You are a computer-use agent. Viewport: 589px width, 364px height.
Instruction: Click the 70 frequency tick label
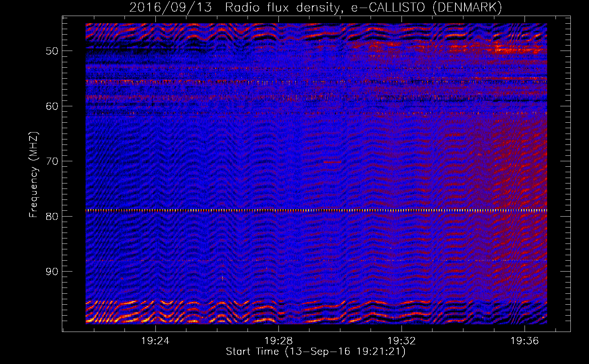coord(52,161)
